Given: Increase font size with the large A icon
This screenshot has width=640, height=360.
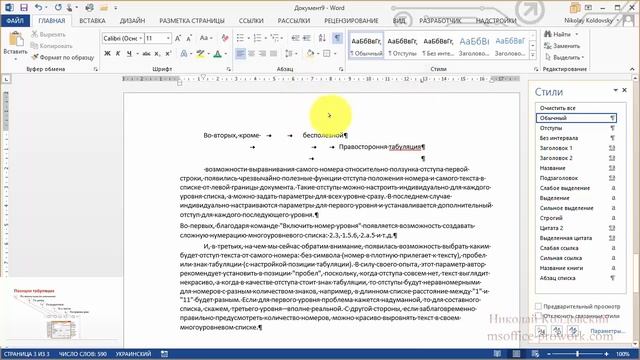Looking at the screenshot, I should pos(178,38).
